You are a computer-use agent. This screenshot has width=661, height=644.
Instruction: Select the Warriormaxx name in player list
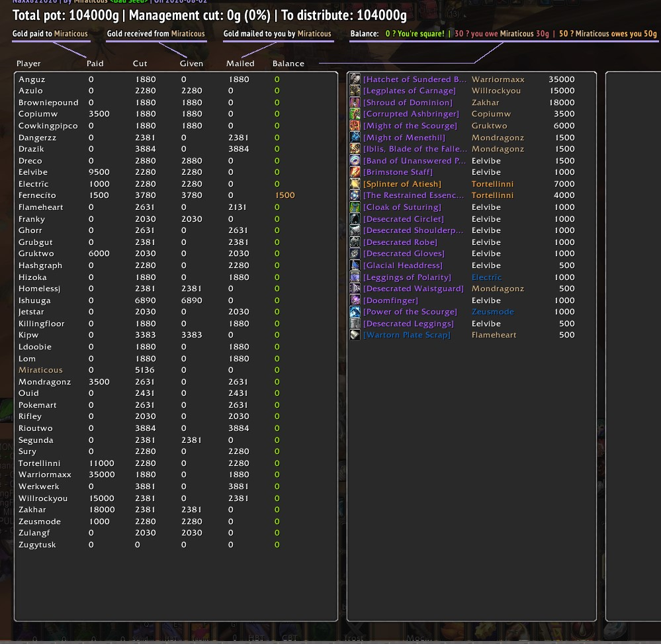[x=45, y=475]
